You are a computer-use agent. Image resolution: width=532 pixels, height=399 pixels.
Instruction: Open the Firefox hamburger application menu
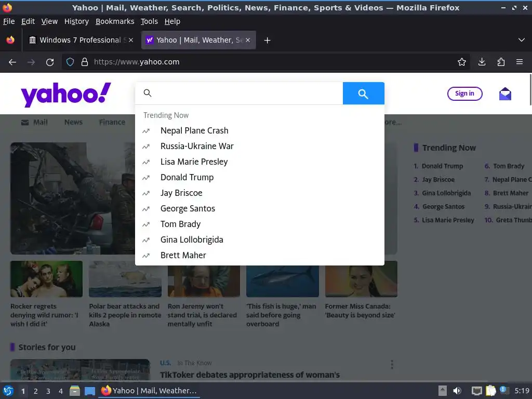pos(520,62)
